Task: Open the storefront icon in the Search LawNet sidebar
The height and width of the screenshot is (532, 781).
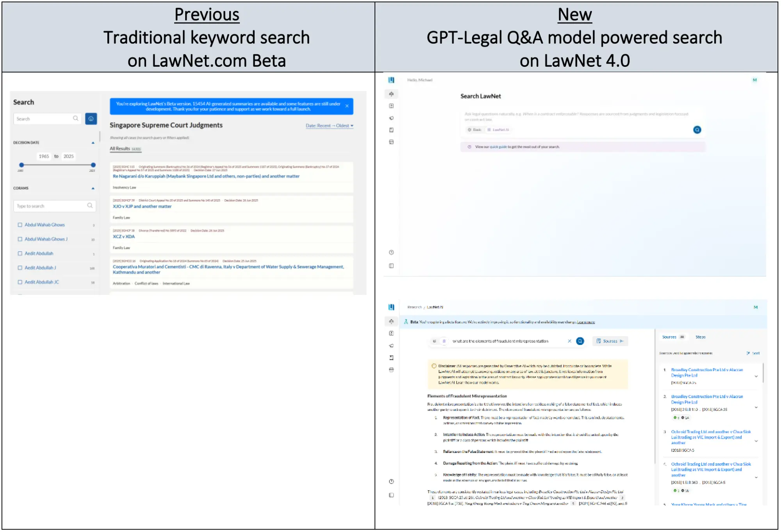Action: point(391,142)
